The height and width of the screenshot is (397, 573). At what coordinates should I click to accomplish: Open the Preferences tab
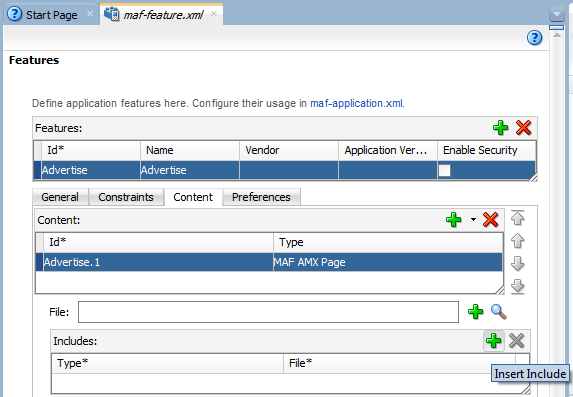click(x=261, y=197)
